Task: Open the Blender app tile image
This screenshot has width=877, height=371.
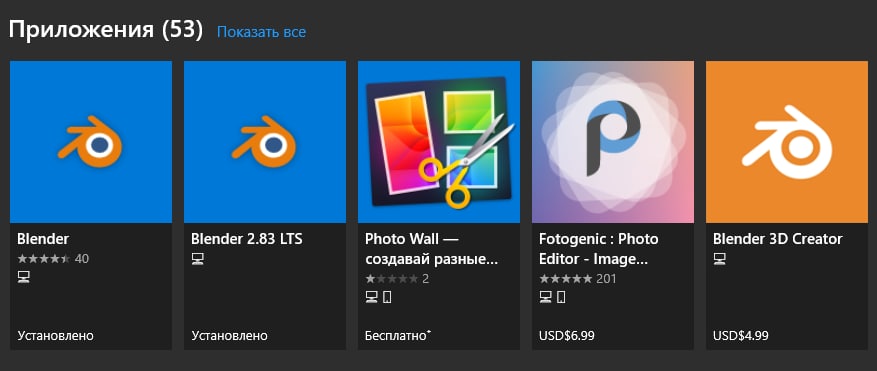Action: [x=91, y=142]
